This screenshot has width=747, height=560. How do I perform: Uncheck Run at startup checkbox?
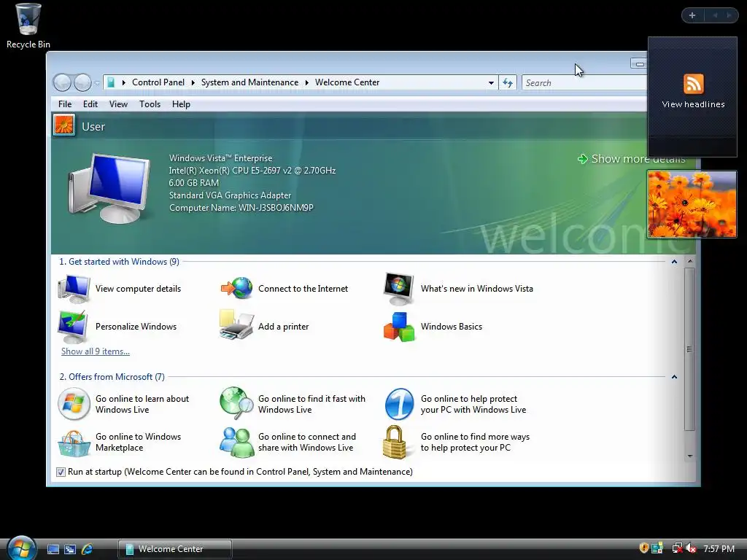[61, 472]
